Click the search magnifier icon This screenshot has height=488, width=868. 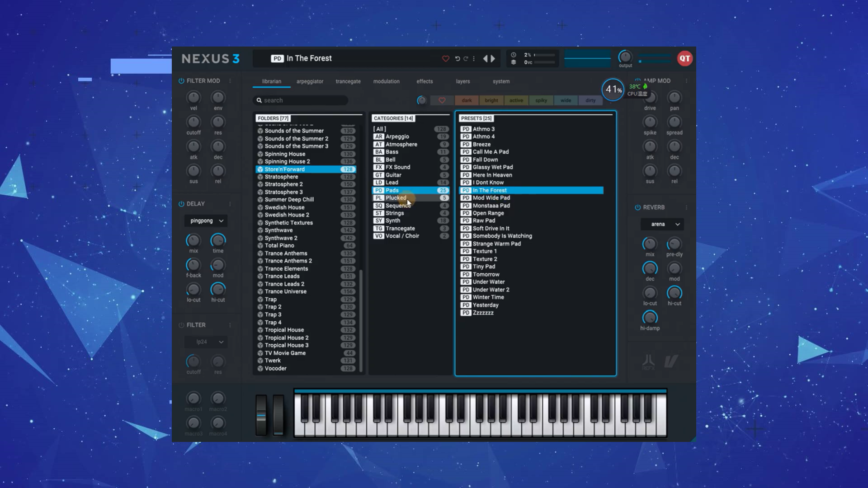click(259, 100)
